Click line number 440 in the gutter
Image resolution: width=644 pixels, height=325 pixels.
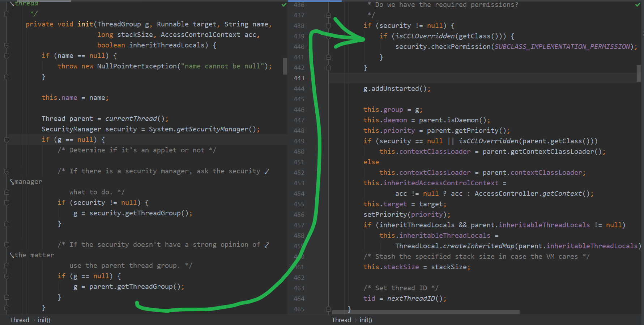point(299,47)
